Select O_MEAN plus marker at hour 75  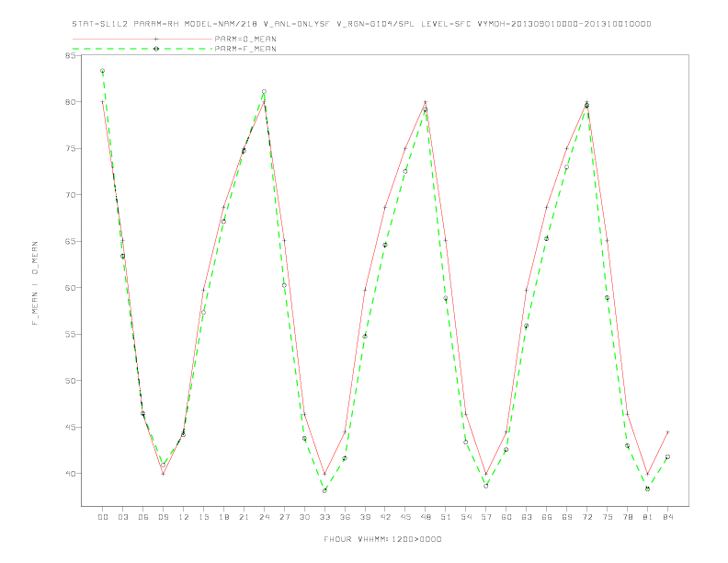(x=607, y=240)
